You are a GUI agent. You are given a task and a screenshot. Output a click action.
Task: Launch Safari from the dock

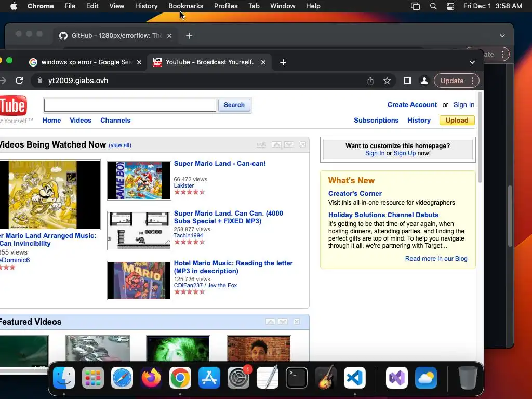pyautogui.click(x=122, y=378)
